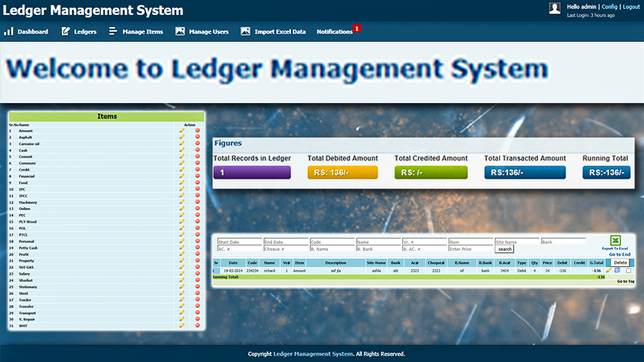The image size is (644, 362).
Task: Click the Go to End link
Action: [619, 254]
